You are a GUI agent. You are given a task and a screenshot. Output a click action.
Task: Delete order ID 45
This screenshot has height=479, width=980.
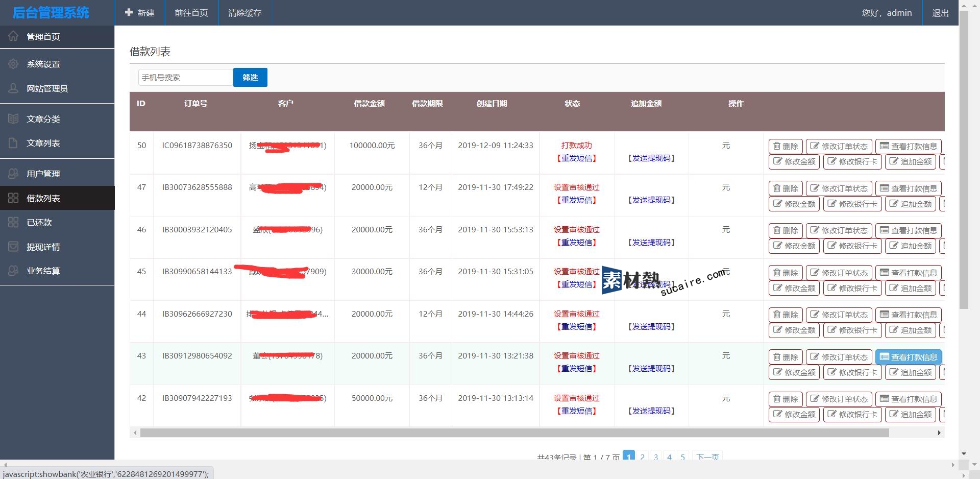click(786, 273)
